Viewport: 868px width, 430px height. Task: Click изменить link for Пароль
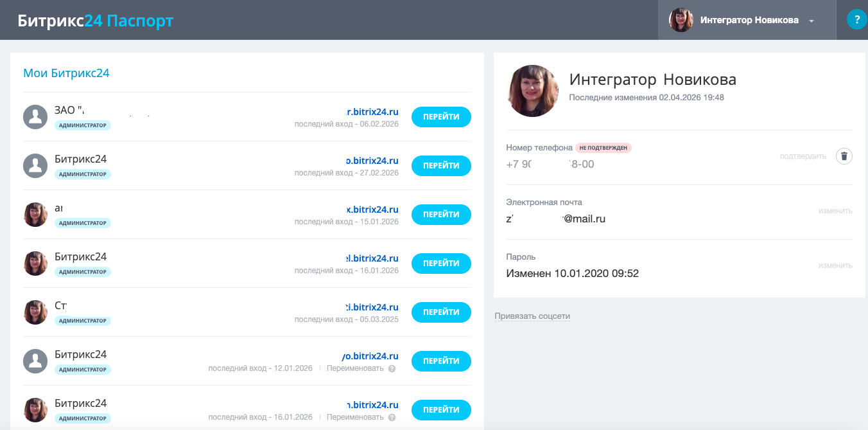pos(835,265)
